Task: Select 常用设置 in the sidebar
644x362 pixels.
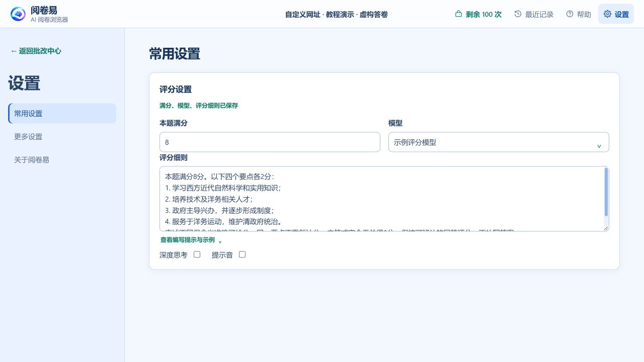Action: 62,114
